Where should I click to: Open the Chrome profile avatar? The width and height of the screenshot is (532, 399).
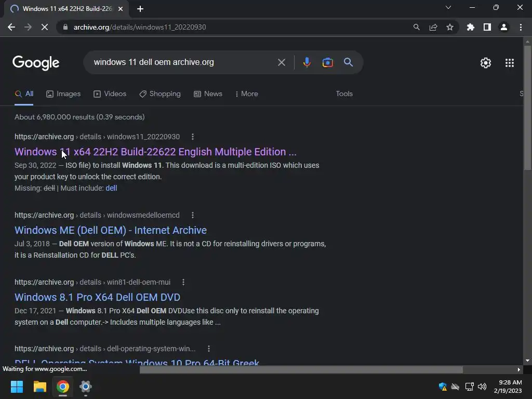(504, 27)
